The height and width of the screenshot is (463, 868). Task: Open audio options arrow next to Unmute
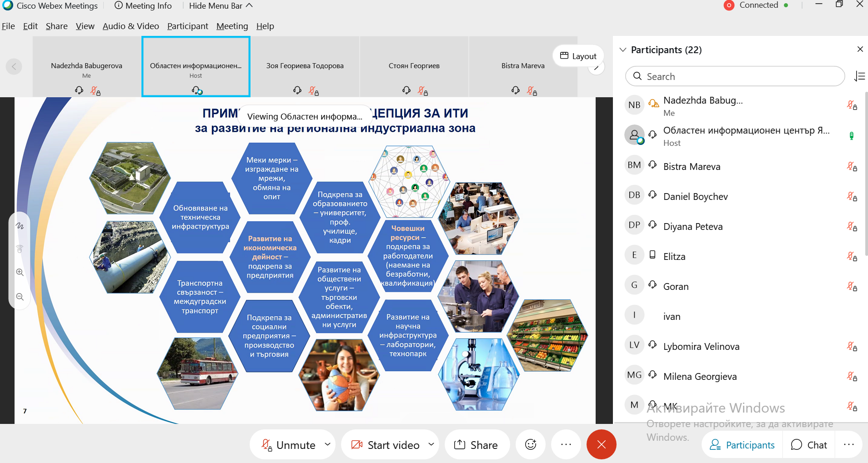[327, 444]
